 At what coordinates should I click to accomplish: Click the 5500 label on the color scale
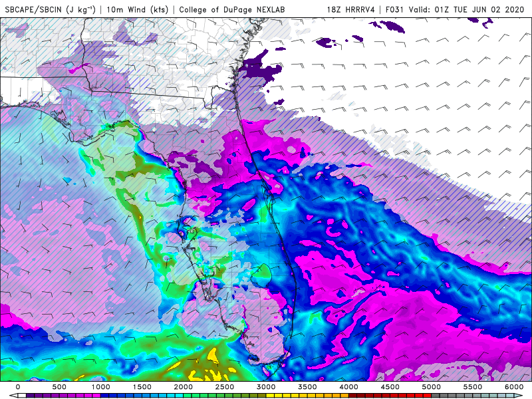[x=473, y=387]
